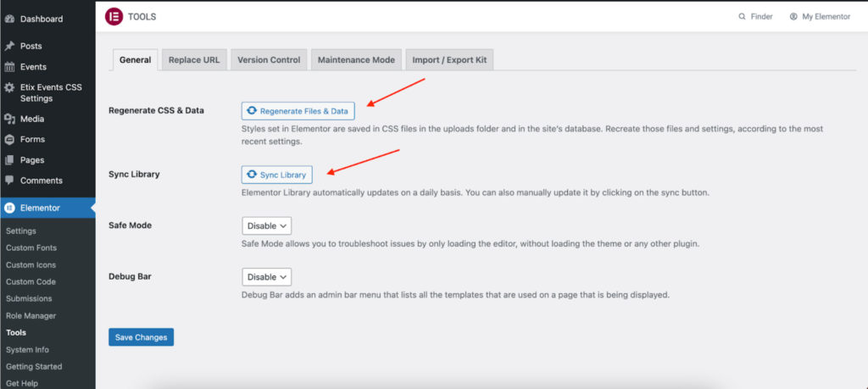Click the Elementor logo icon in header
Viewport: 868px width, 389px height.
pos(113,16)
